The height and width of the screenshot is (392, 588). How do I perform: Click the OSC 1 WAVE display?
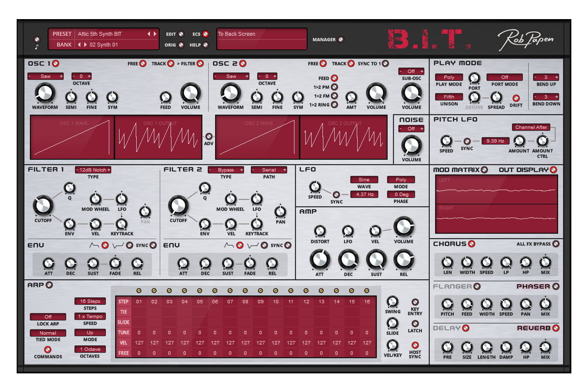click(x=72, y=137)
